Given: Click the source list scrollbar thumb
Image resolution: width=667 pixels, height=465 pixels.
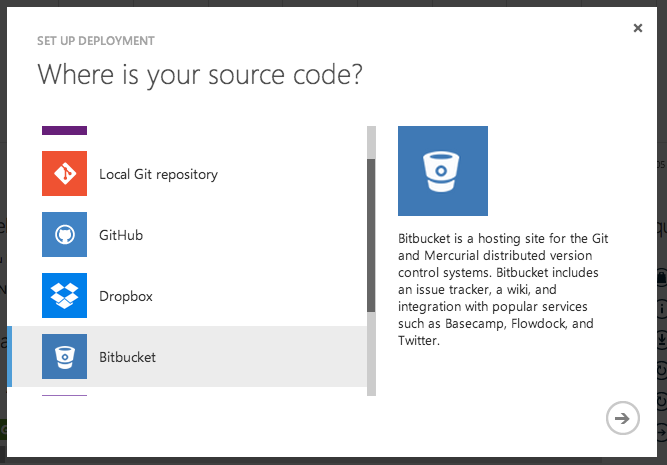Looking at the screenshot, I should 371,236.
